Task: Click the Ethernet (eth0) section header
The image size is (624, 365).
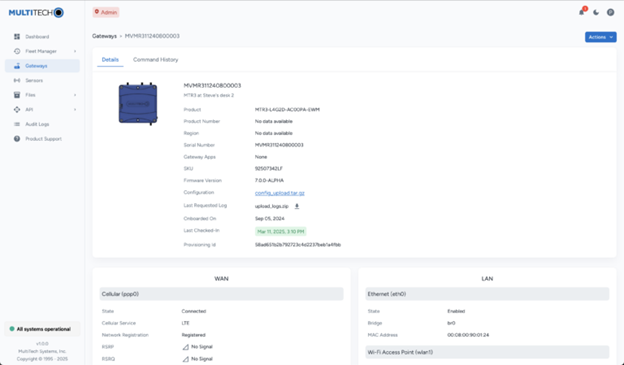Action: pyautogui.click(x=487, y=294)
